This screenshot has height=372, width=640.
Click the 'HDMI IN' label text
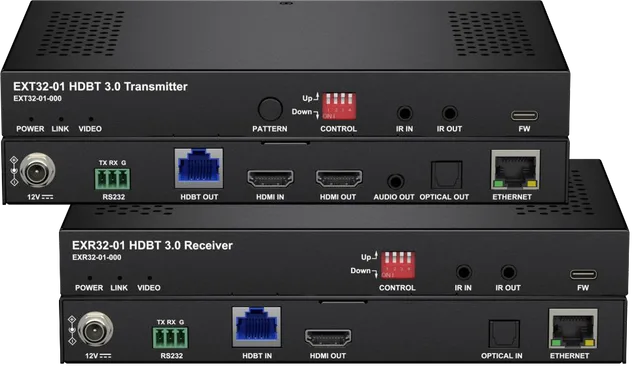(x=270, y=197)
